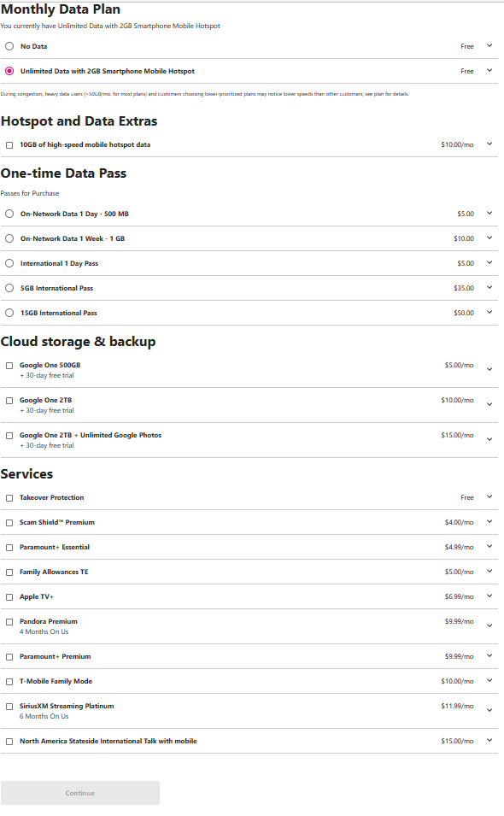Select the 5GB International Pass radio button
Image resolution: width=504 pixels, height=816 pixels.
click(x=9, y=288)
